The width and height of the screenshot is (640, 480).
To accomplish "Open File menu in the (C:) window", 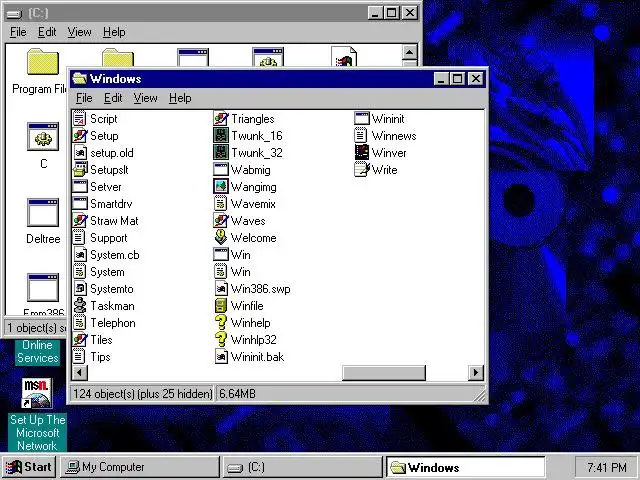I will click(x=18, y=32).
